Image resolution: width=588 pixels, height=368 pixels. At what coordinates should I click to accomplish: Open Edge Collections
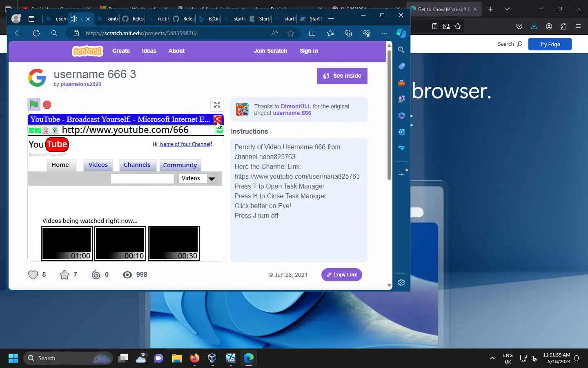[348, 33]
